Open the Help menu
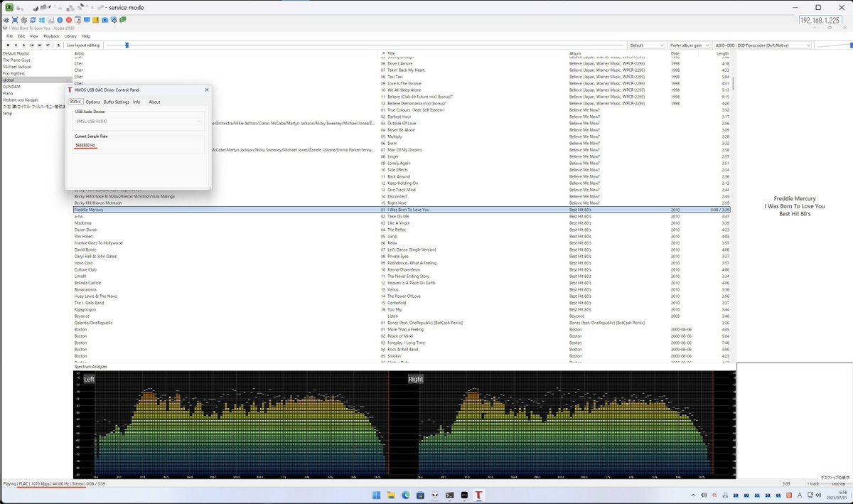 point(86,36)
